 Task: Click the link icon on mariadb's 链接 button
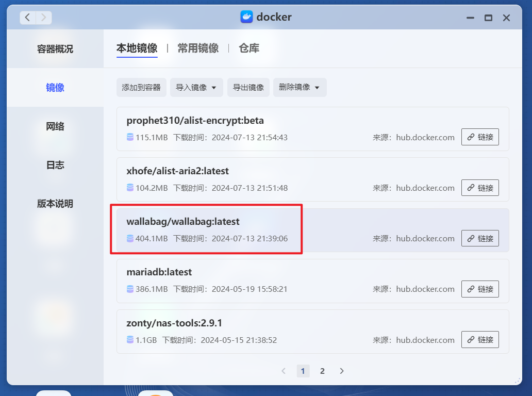coord(471,289)
